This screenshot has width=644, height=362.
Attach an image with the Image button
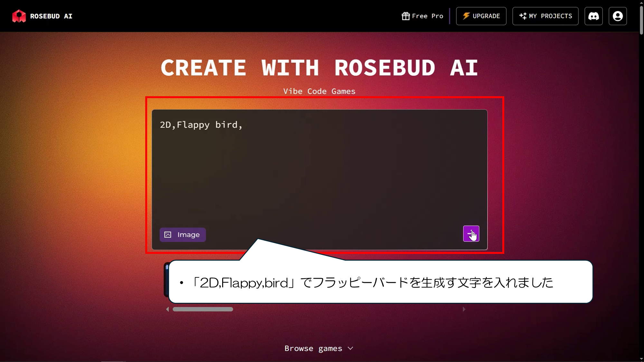tap(183, 235)
